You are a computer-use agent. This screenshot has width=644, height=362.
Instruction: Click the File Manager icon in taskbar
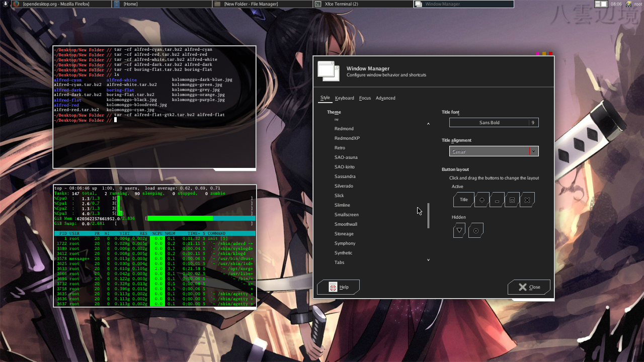(x=217, y=4)
